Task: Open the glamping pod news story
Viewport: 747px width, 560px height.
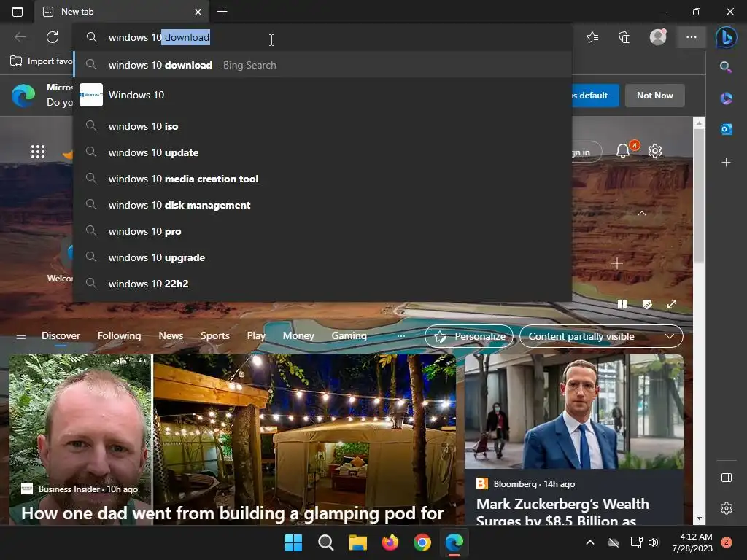Action: [233, 513]
